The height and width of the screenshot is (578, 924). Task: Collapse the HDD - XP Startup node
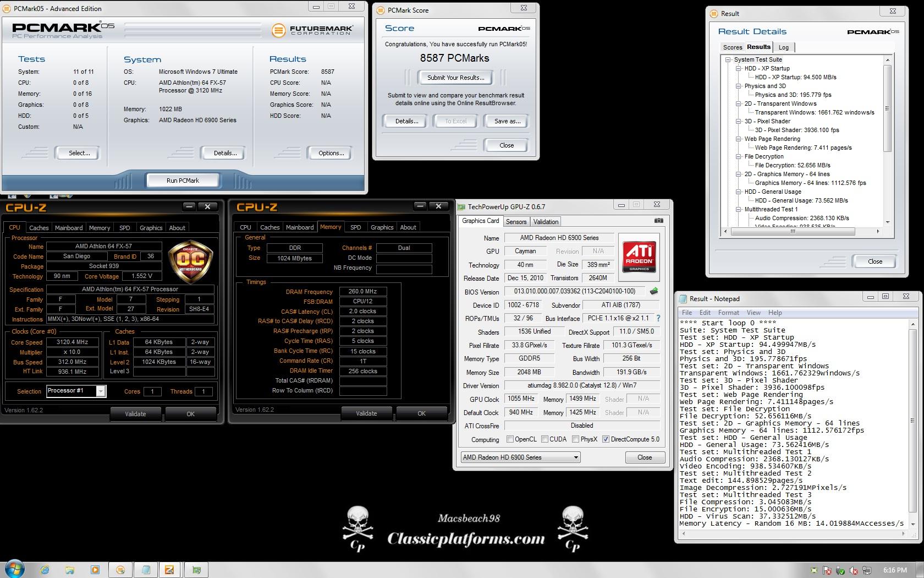(x=739, y=68)
